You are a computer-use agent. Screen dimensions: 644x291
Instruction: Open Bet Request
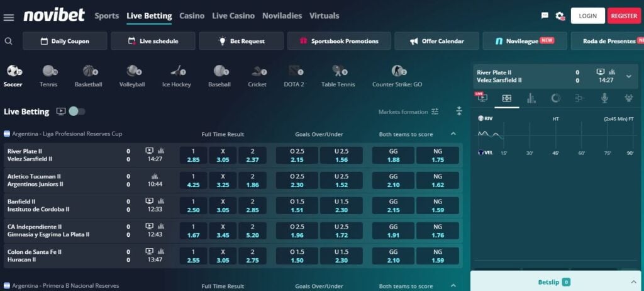tap(241, 41)
